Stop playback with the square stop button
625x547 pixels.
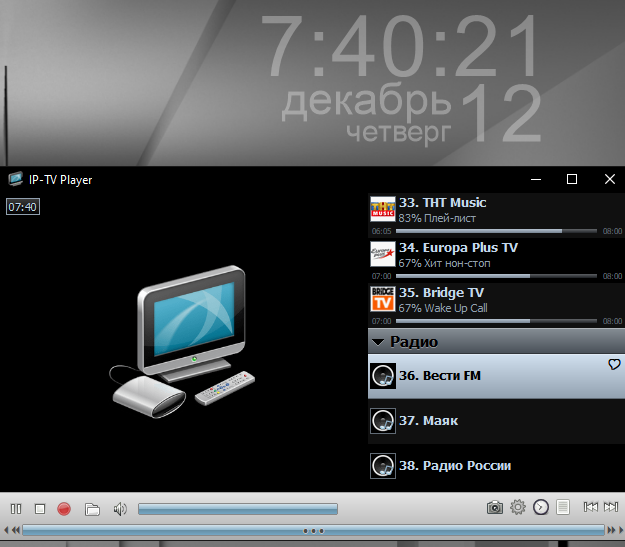click(x=40, y=509)
